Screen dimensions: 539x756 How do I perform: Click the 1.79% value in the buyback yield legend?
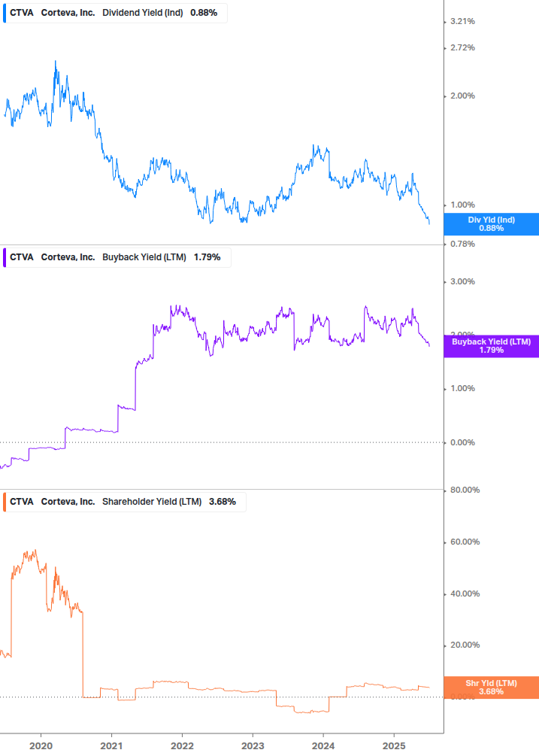(x=207, y=257)
